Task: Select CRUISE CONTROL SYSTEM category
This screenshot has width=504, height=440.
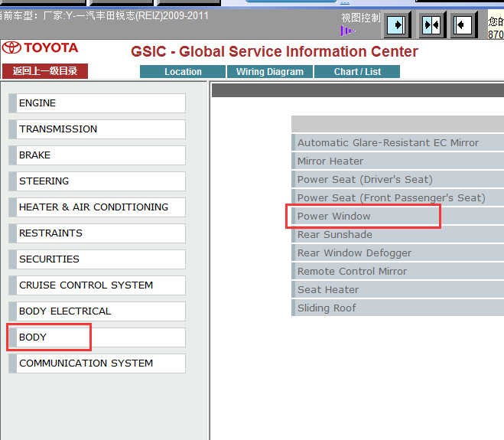Action: (97, 285)
